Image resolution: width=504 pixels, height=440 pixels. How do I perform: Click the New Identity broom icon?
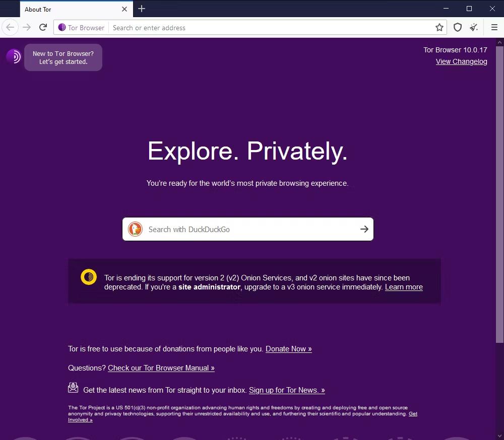(474, 27)
